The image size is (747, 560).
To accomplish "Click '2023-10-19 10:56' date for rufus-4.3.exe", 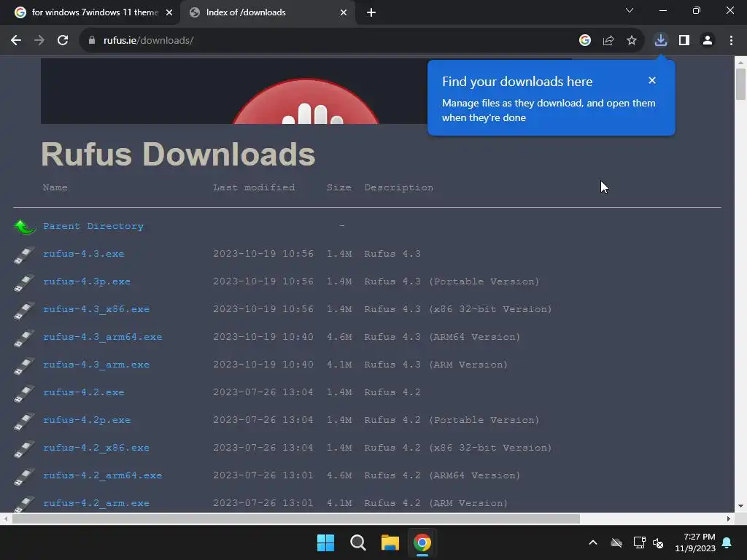I will click(263, 254).
